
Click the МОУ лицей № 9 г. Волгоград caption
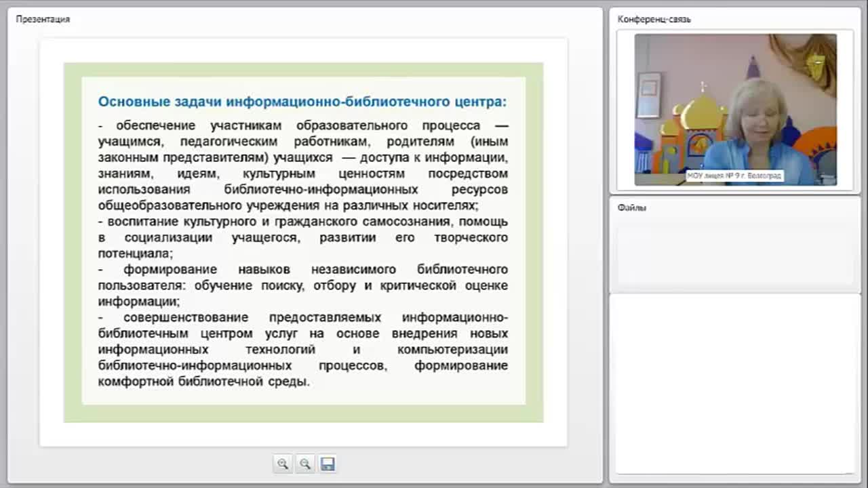[x=734, y=176]
